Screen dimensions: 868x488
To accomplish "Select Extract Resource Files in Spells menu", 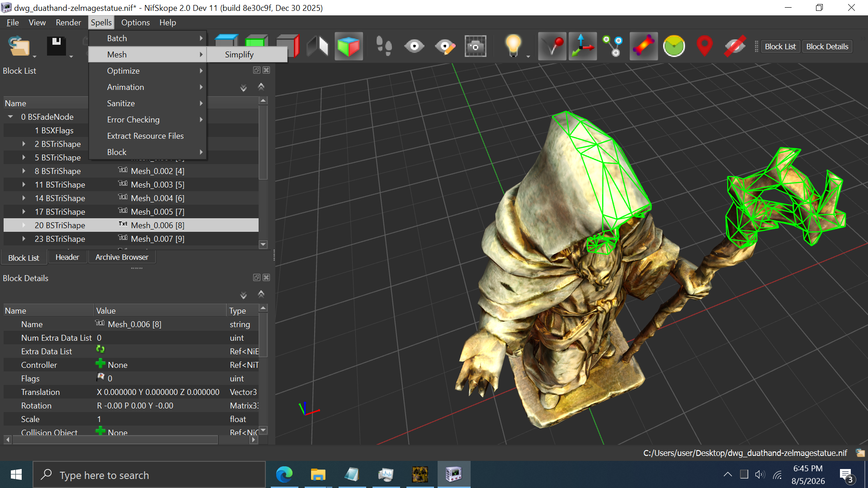I will (148, 136).
